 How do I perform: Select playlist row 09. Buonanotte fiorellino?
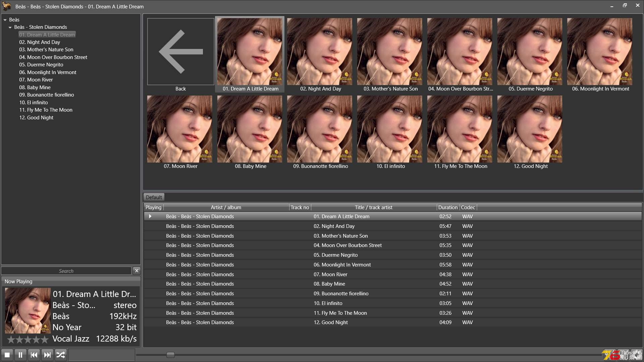[x=393, y=294]
